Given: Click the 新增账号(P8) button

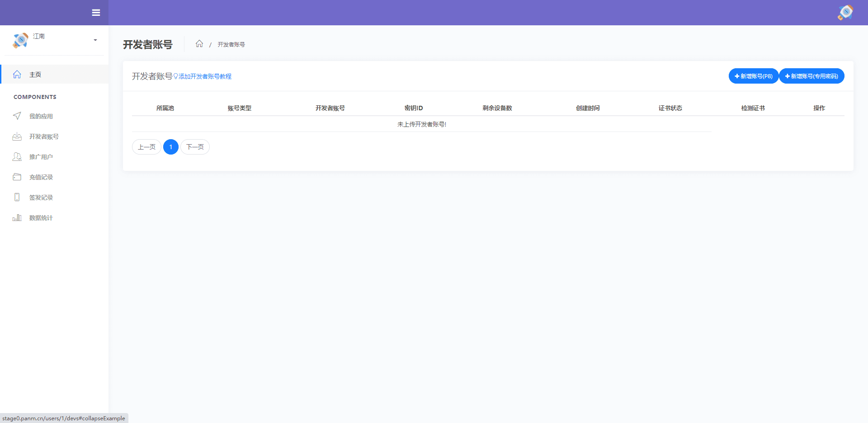Looking at the screenshot, I should pos(753,76).
